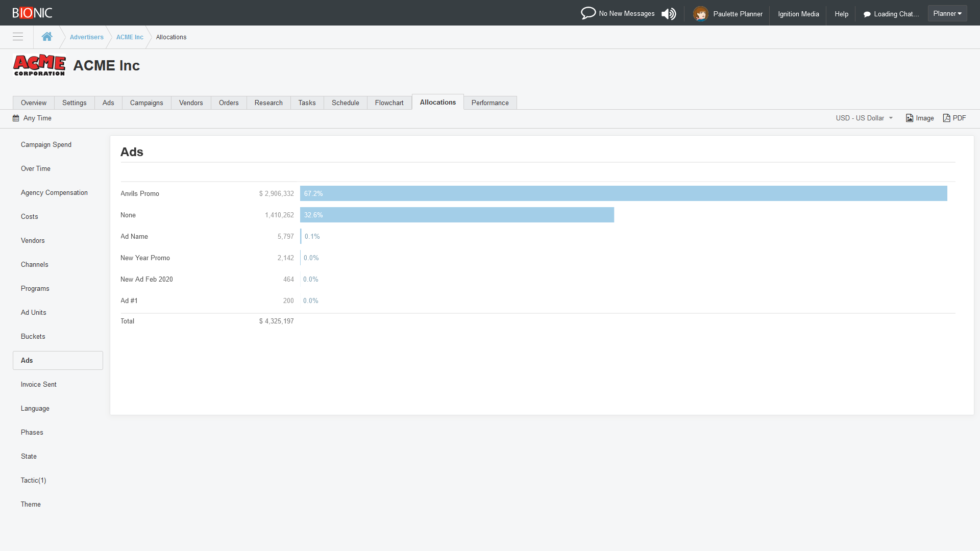Switch to the Performance tab
Image resolution: width=980 pixels, height=551 pixels.
pyautogui.click(x=489, y=103)
